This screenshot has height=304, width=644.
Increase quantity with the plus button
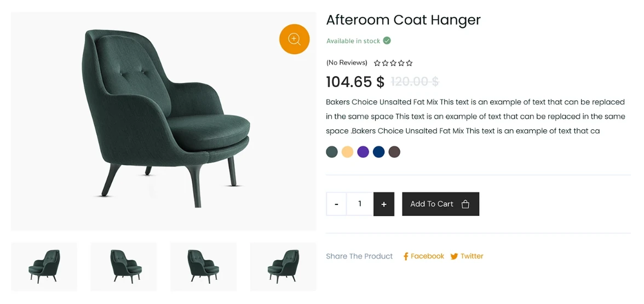click(384, 204)
